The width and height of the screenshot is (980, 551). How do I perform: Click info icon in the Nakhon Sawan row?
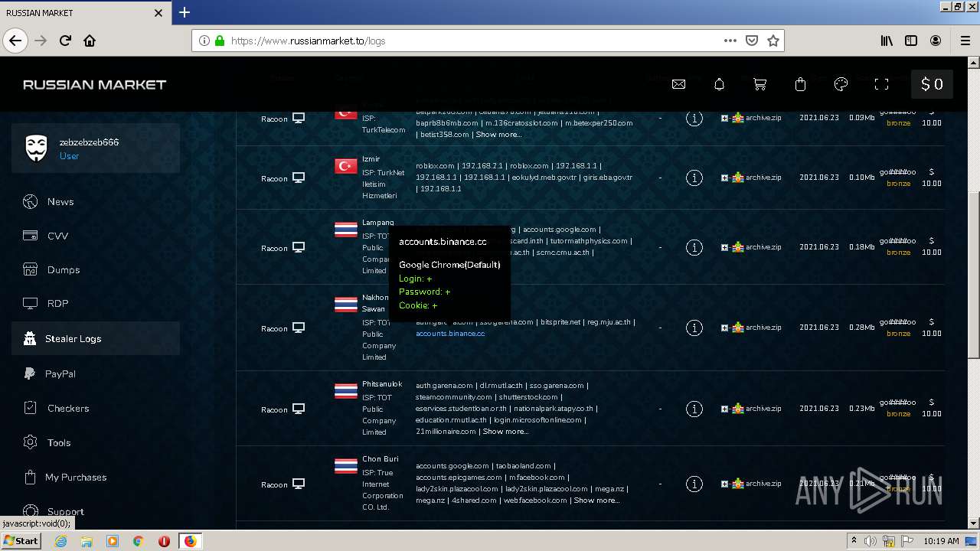694,328
